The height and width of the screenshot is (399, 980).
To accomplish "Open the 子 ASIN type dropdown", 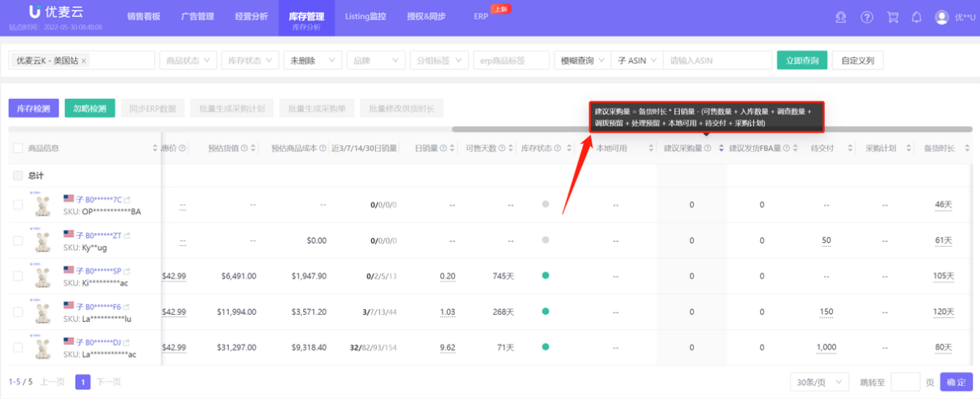I will (637, 60).
